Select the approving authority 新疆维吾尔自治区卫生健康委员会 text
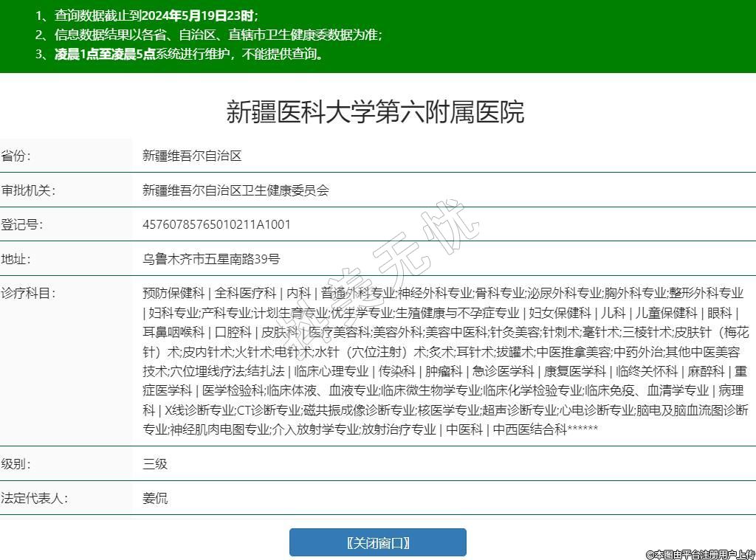The width and height of the screenshot is (756, 560). (236, 190)
